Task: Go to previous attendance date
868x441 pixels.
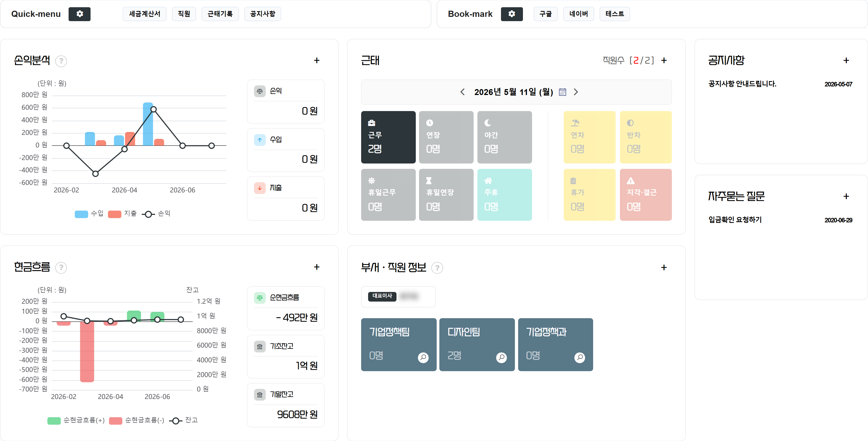Action: point(463,92)
